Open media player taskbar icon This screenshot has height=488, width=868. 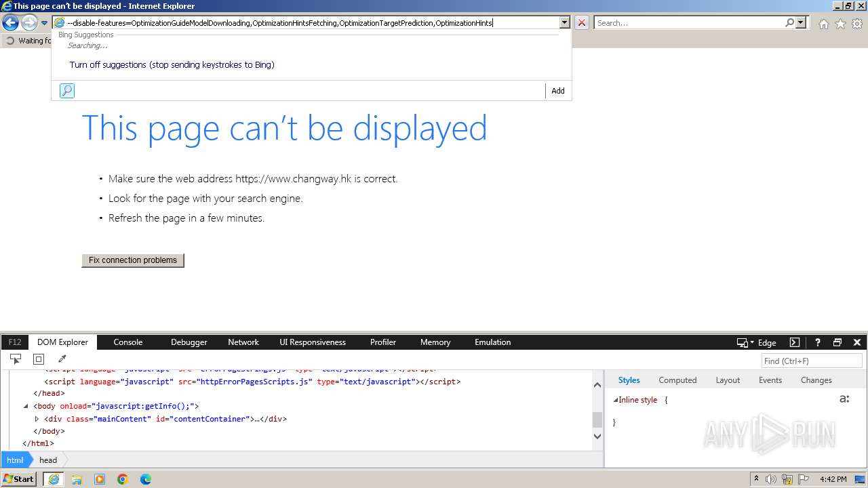[100, 479]
